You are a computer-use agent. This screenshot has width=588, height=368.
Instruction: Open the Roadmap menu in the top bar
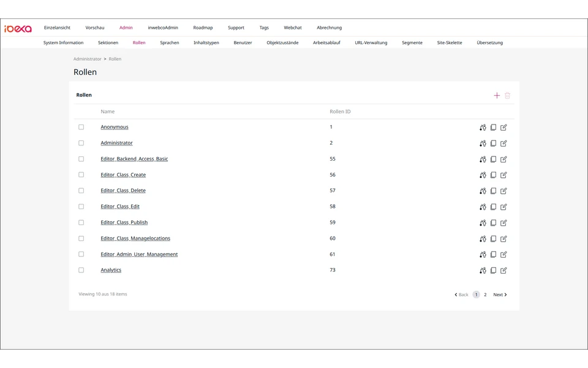[203, 28]
